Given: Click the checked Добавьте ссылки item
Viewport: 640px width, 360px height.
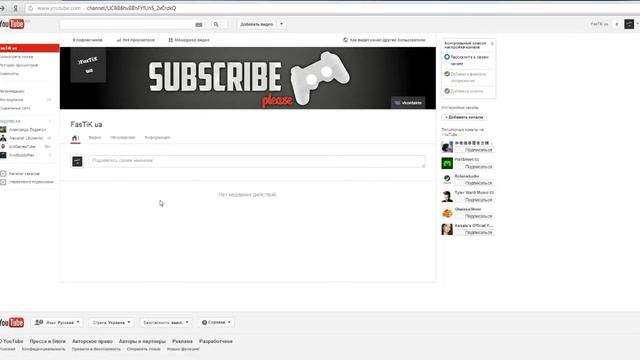Looking at the screenshot, I should coord(463,91).
